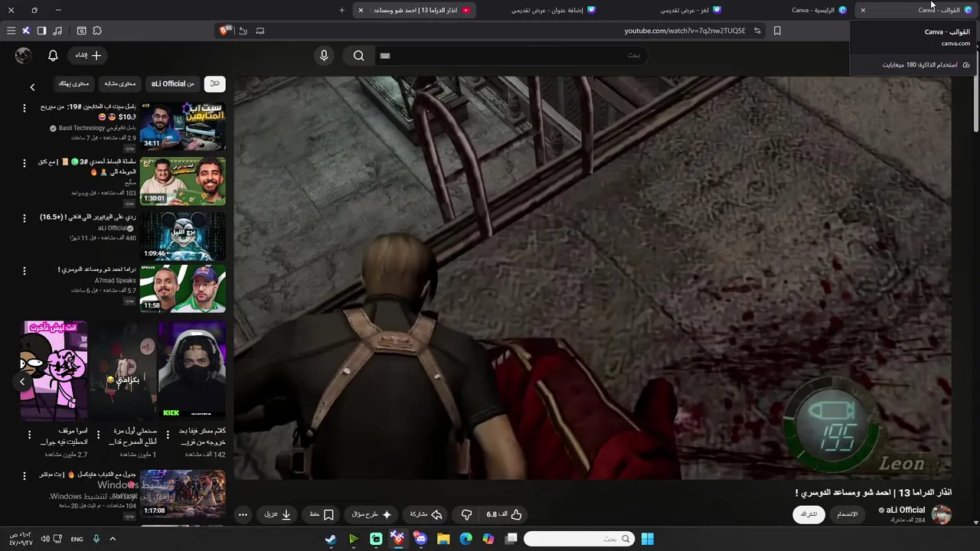The image size is (980, 551).
Task: Open the Brave hamburger menu
Action: tap(11, 31)
